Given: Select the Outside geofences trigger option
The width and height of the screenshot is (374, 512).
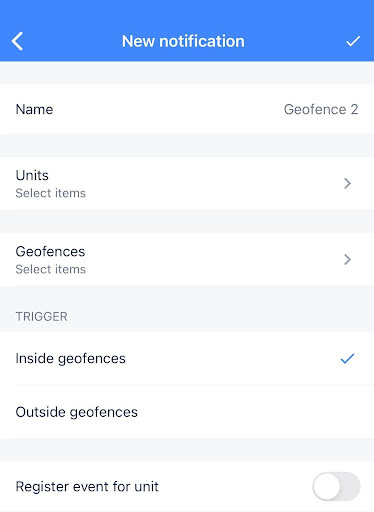Looking at the screenshot, I should tap(187, 412).
